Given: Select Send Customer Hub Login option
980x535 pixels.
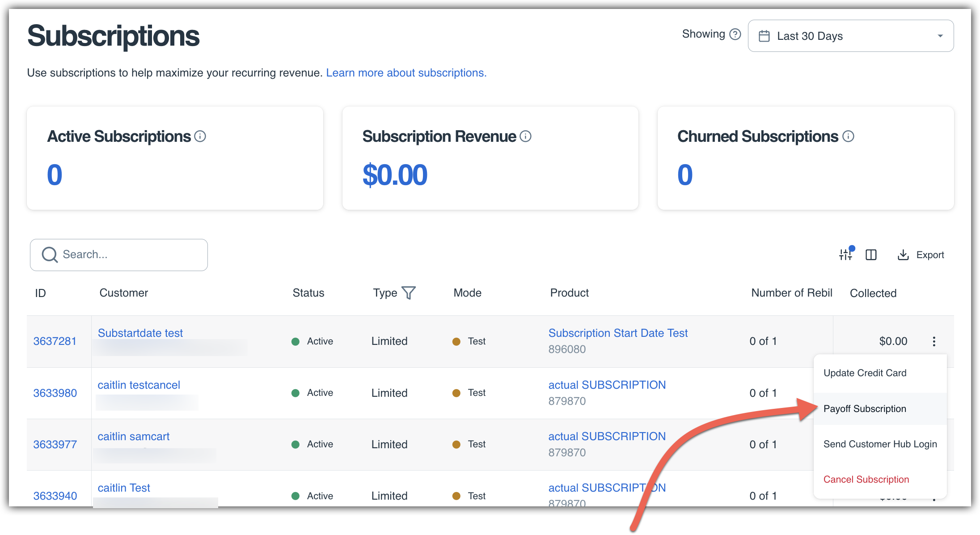Looking at the screenshot, I should (x=880, y=444).
